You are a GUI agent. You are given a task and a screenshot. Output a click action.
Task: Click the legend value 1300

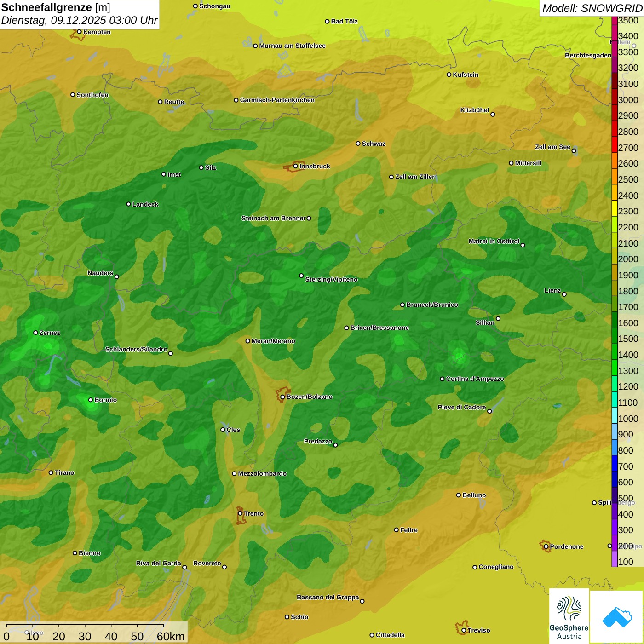click(628, 371)
